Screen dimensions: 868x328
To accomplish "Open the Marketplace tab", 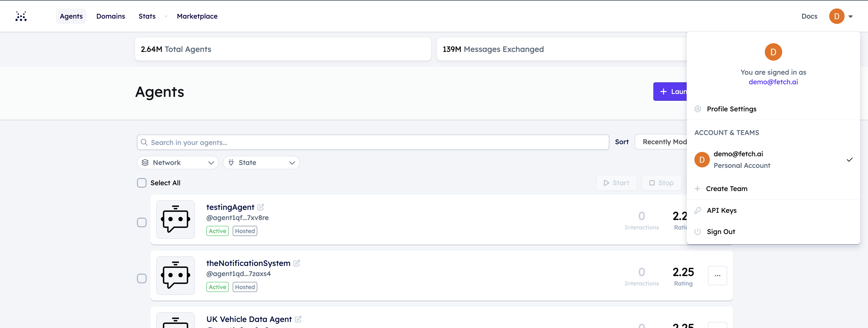I will coord(197,16).
